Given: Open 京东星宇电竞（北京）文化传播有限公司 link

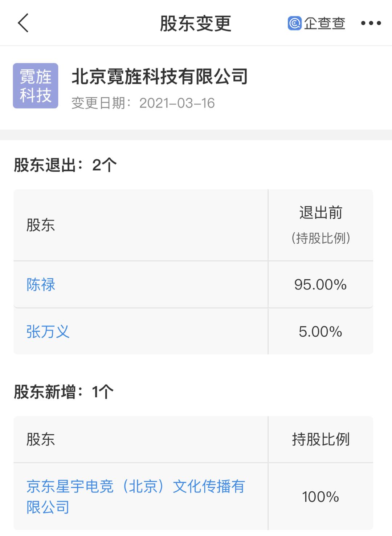Looking at the screenshot, I should [135, 496].
